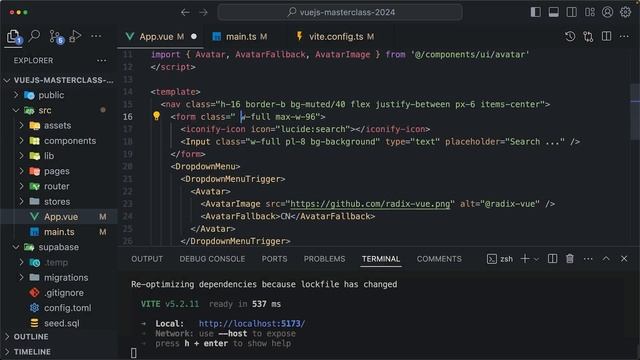Image resolution: width=640 pixels, height=360 pixels.
Task: Open the new terminal launch profile dropdown
Action: (x=536, y=259)
